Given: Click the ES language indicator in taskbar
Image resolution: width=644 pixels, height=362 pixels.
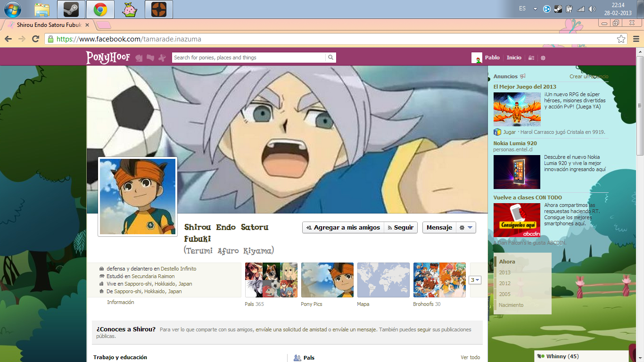Looking at the screenshot, I should pyautogui.click(x=522, y=8).
